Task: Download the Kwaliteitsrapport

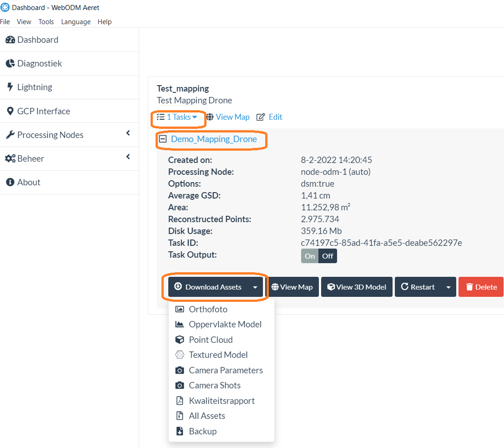Action: tap(221, 401)
